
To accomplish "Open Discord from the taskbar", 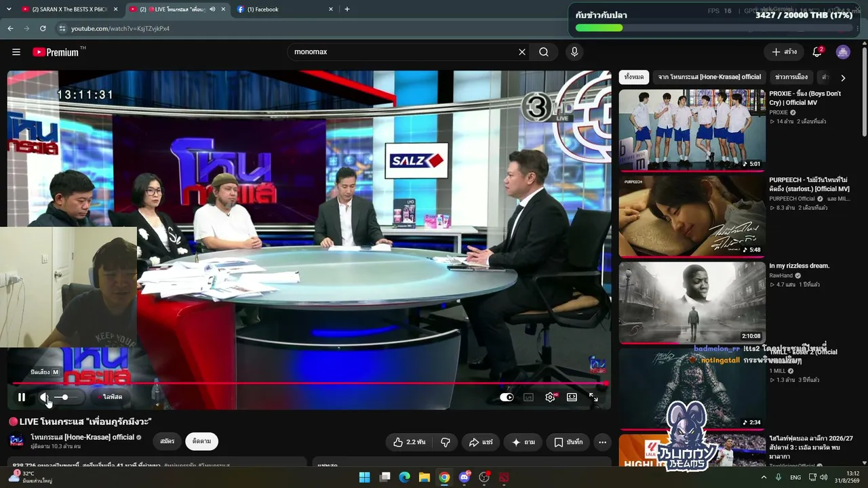I will 465,477.
